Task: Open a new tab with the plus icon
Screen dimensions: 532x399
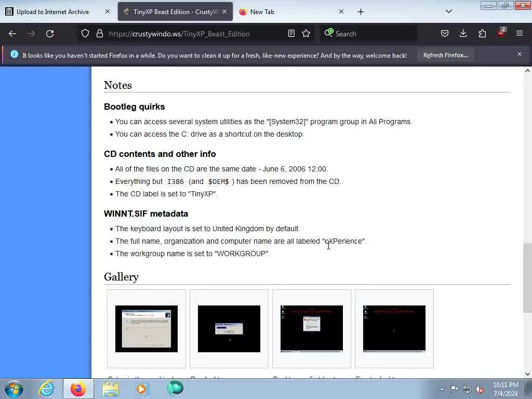Action: click(x=361, y=12)
